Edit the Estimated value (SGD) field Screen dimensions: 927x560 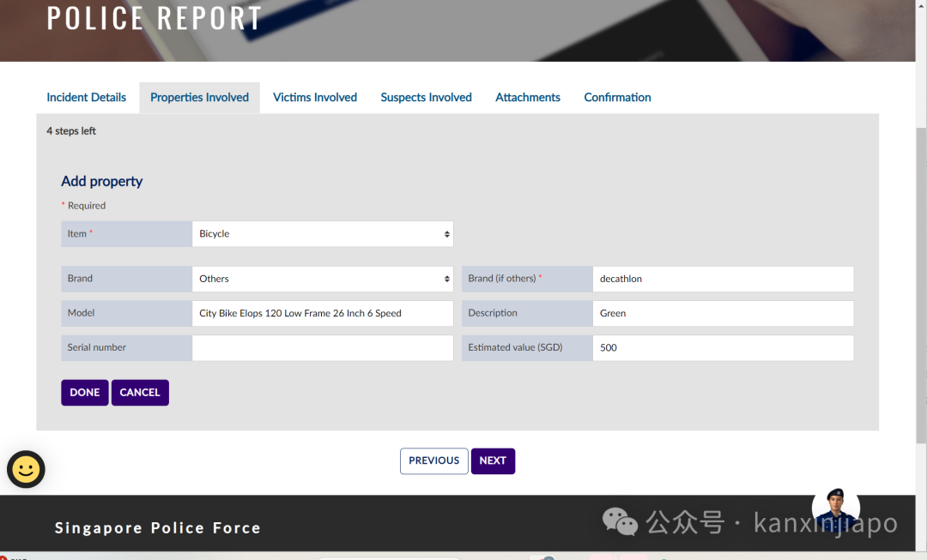point(723,348)
